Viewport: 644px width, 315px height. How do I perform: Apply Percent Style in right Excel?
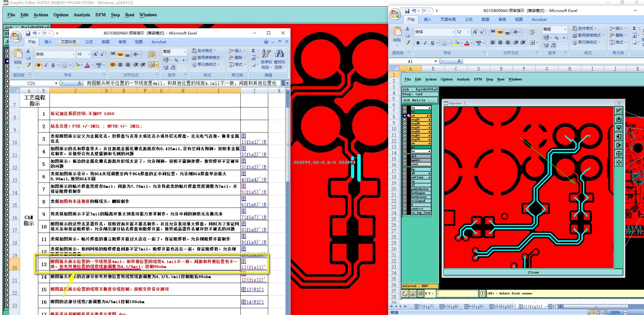coord(557,38)
